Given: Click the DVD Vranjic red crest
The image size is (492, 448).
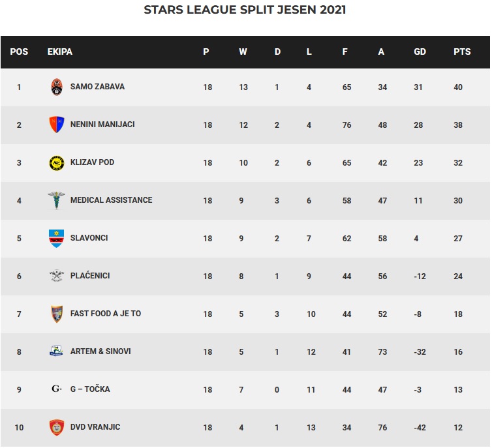Looking at the screenshot, I should [x=57, y=427].
